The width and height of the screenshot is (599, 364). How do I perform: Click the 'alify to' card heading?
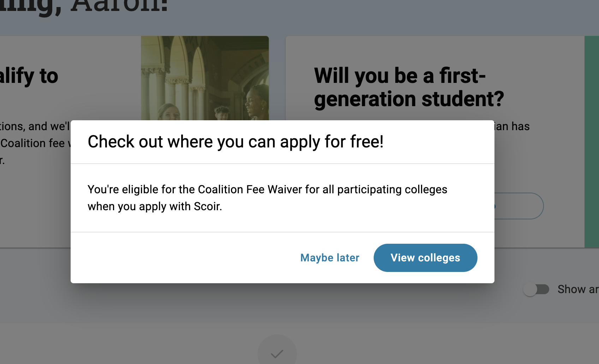click(x=29, y=76)
